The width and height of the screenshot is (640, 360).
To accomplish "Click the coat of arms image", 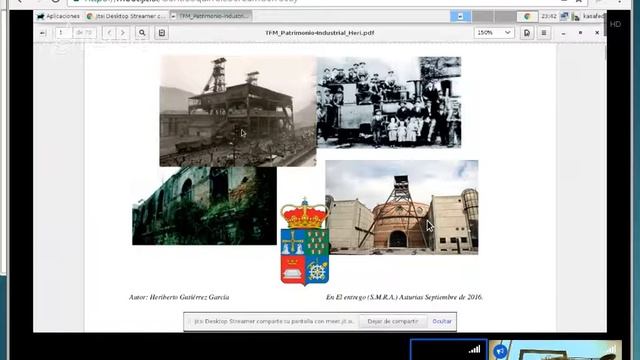I will click(x=305, y=242).
